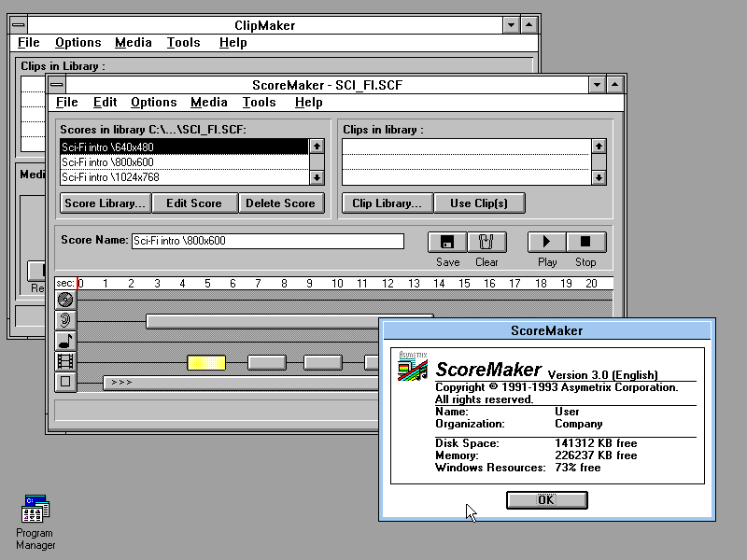Open the ScoreMaker File menu
The image size is (747, 560).
coord(66,103)
